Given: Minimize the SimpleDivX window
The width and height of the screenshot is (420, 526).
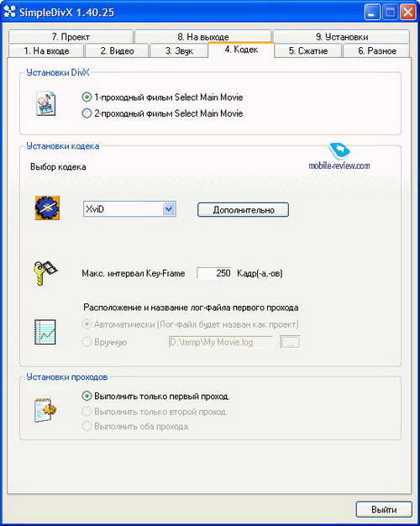Looking at the screenshot, I should [372, 13].
